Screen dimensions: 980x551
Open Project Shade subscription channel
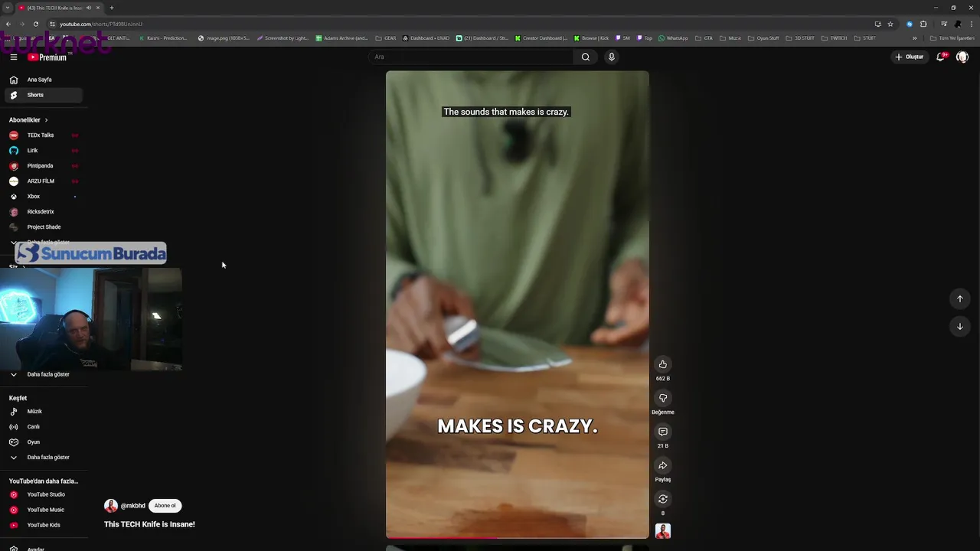pos(42,227)
